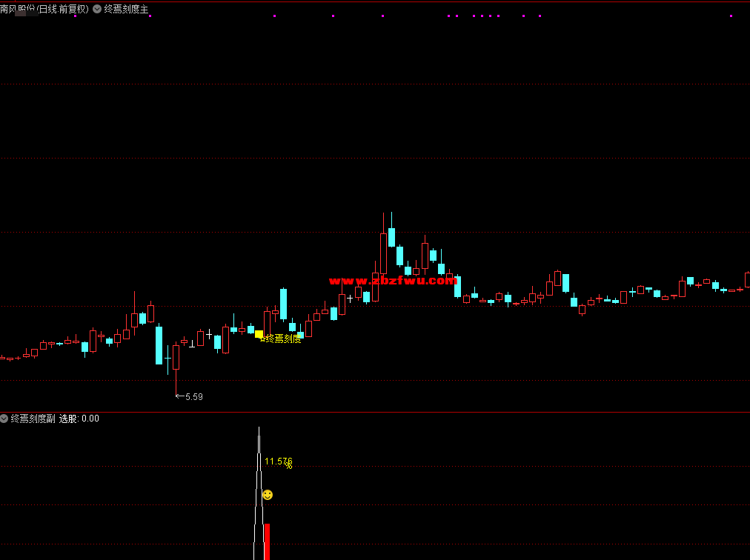Click the leftmost magenta dot at the top
750x560 pixels.
75,16
